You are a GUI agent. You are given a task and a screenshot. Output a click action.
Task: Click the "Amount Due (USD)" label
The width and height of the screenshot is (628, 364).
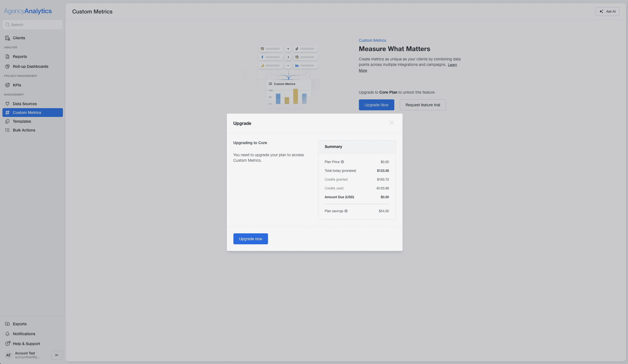[339, 197]
